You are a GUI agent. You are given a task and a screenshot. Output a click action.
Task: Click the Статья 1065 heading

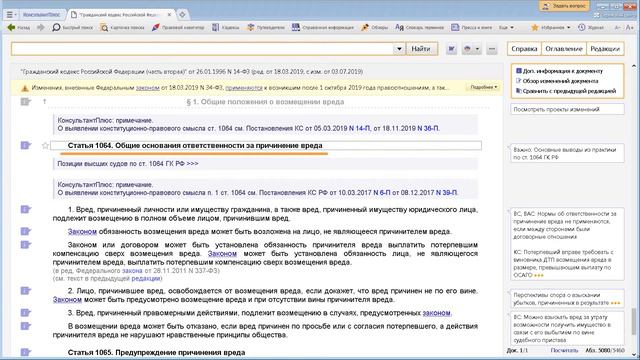tap(156, 352)
